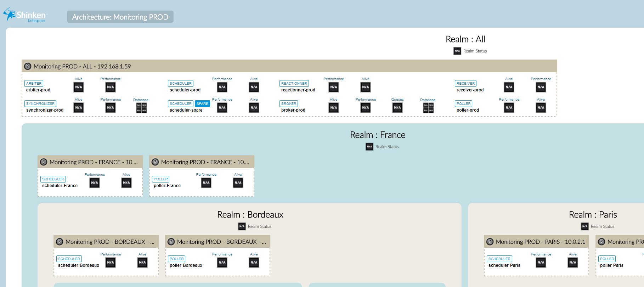This screenshot has height=287, width=644.
Task: Click the SPARE badge on scheduler-spare
Action: (x=202, y=104)
